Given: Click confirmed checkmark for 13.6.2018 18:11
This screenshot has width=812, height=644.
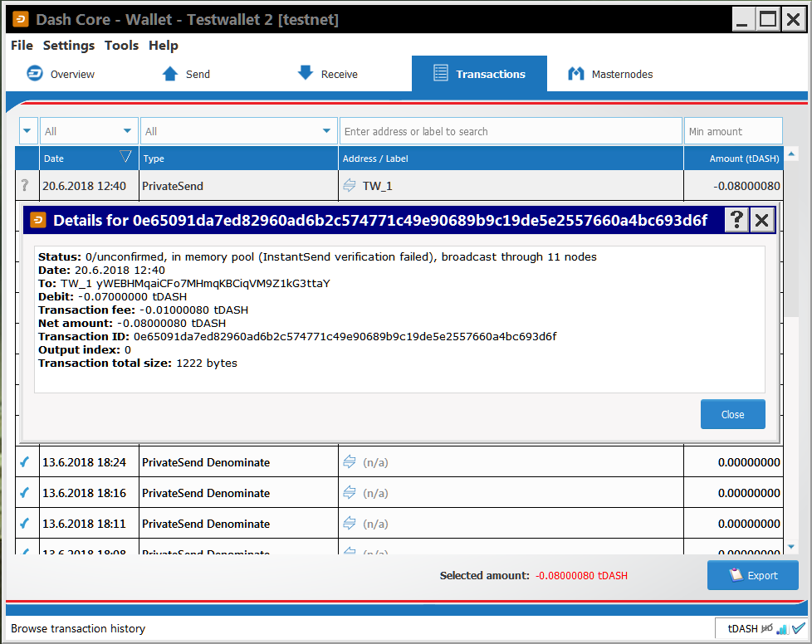Looking at the screenshot, I should click(x=24, y=524).
